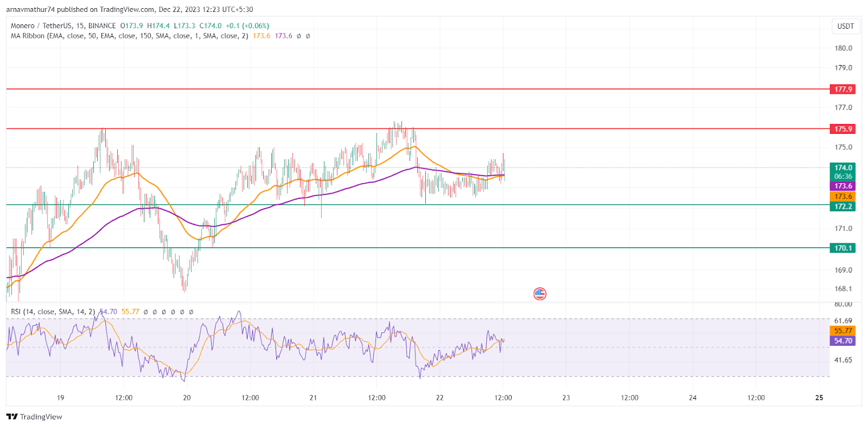Screen dimensions: 868x427
Task: Click the 180.0 price scale value
Action: pos(843,48)
